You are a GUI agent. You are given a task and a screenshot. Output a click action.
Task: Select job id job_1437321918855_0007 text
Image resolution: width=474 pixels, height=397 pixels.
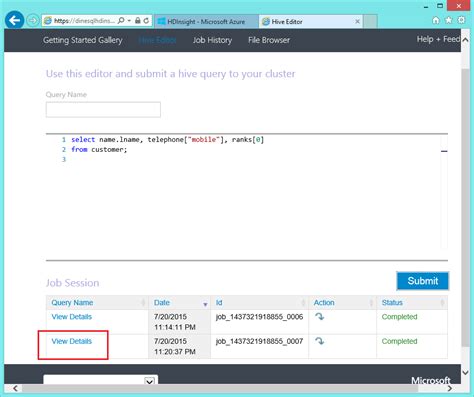coord(259,342)
